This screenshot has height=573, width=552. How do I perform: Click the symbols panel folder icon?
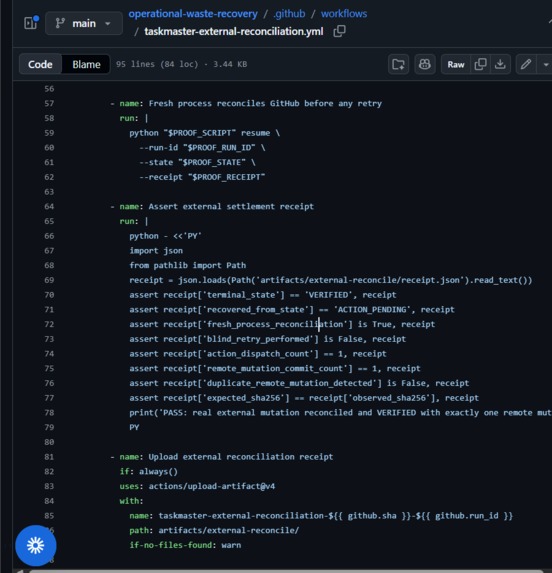point(398,64)
